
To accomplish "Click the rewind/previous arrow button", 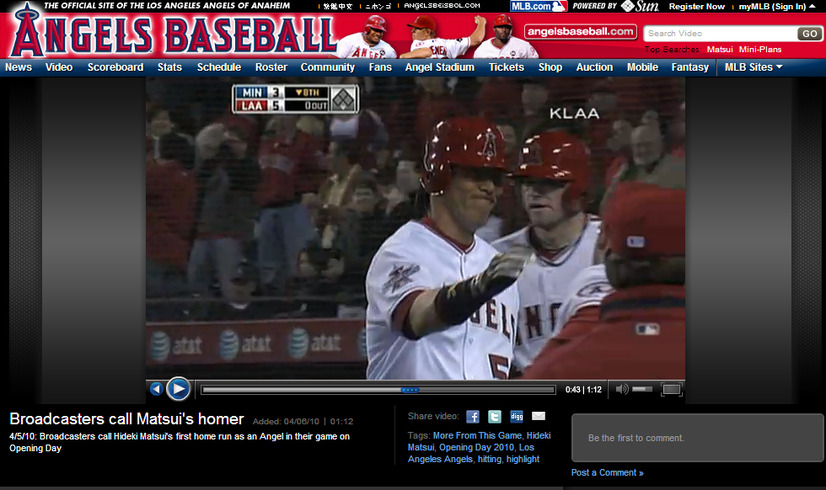I will point(156,389).
